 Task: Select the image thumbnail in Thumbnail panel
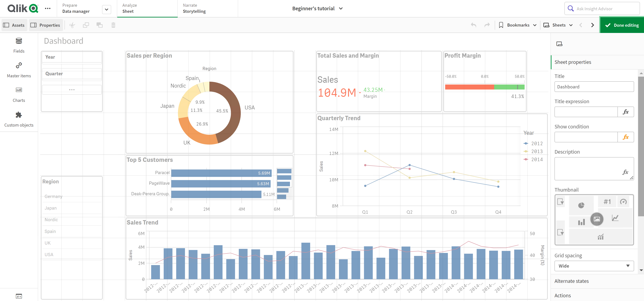tap(596, 218)
